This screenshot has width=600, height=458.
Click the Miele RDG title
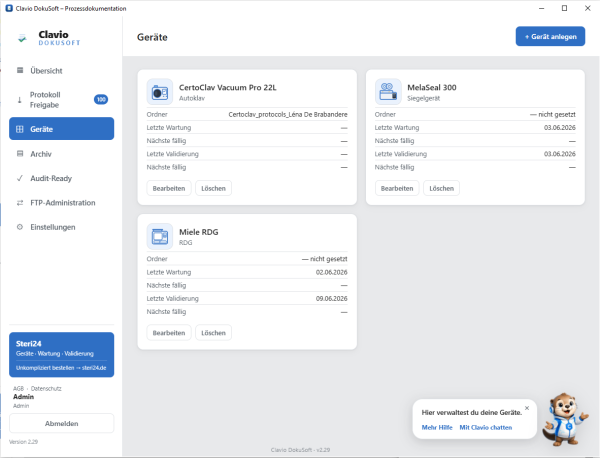coord(199,232)
